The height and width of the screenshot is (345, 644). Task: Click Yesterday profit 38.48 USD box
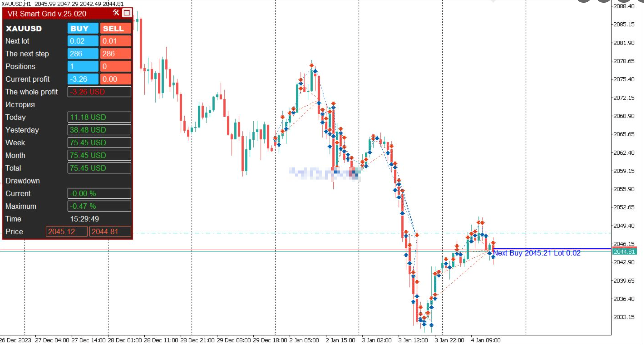[99, 130]
